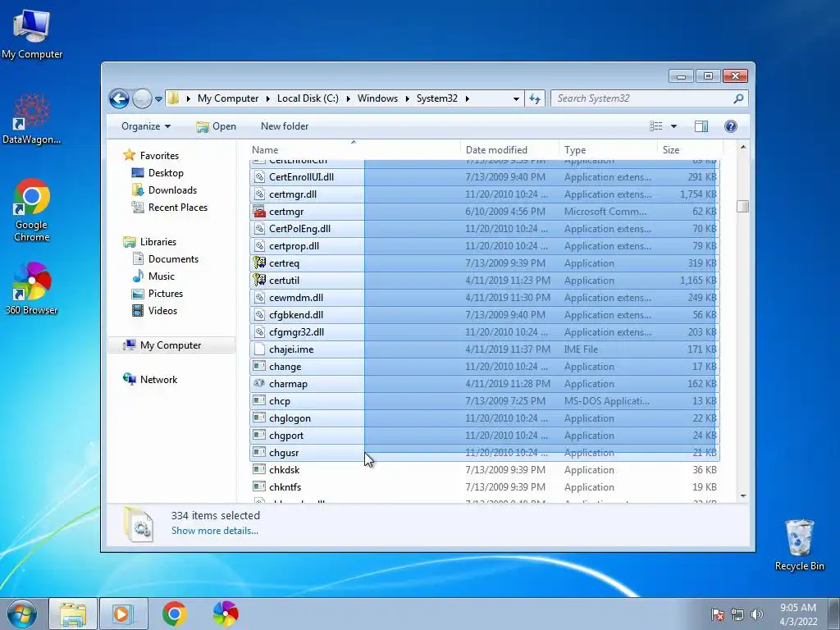
Task: Click the scroll up arrow of file list
Action: pos(743,147)
